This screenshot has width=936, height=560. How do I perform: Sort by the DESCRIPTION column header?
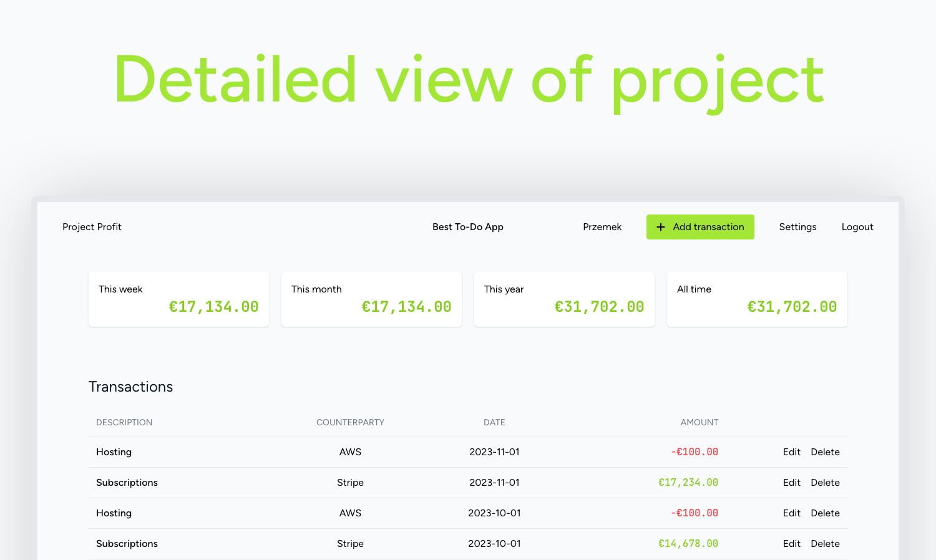tap(124, 422)
